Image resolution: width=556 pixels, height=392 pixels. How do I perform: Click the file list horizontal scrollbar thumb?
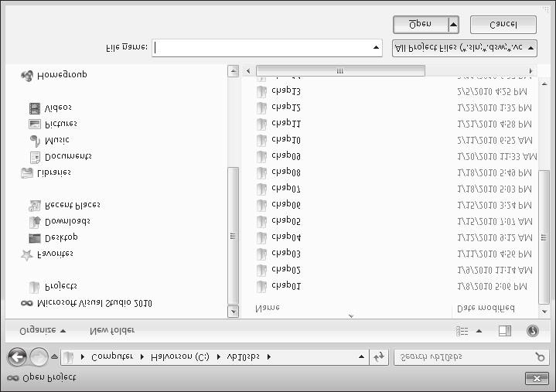[340, 71]
